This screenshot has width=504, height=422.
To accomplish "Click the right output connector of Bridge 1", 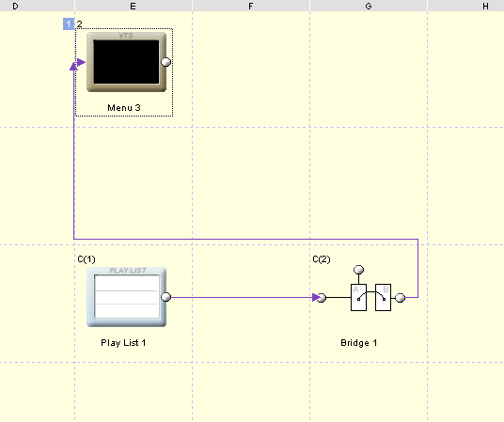I will coord(400,298).
